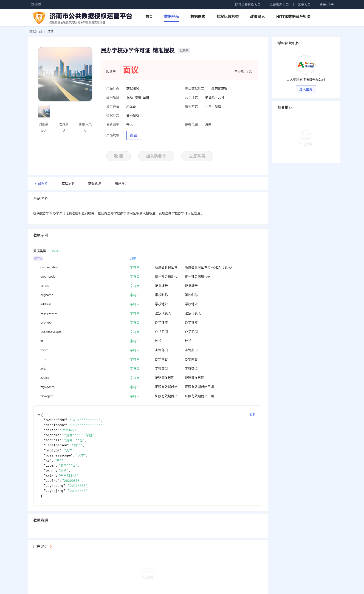Click the 浏览量 count of 20
Screen dimensions: 364x594
(43, 130)
